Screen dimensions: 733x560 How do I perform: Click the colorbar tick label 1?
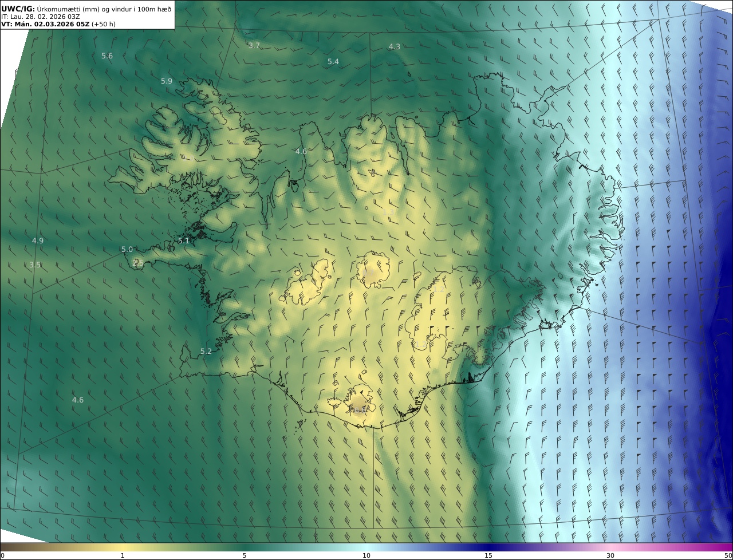click(123, 555)
